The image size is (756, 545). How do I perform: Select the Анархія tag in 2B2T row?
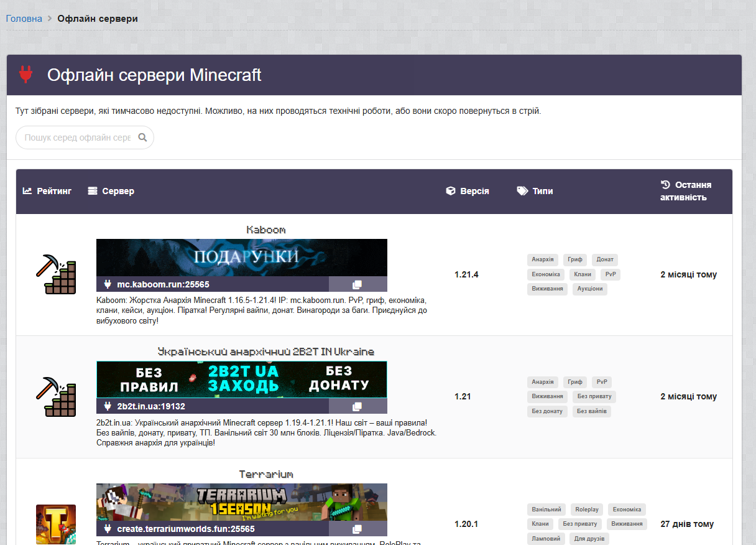tap(543, 381)
